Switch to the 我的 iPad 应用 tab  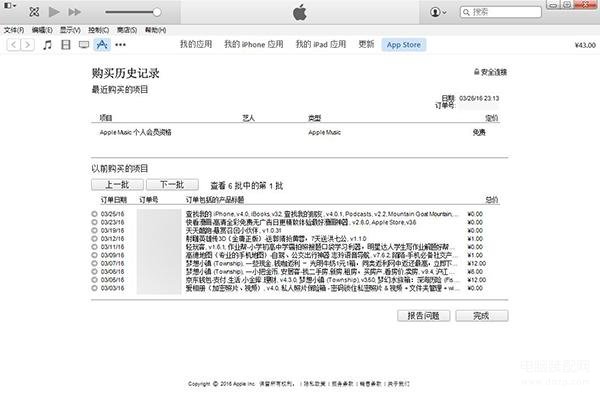coord(321,44)
